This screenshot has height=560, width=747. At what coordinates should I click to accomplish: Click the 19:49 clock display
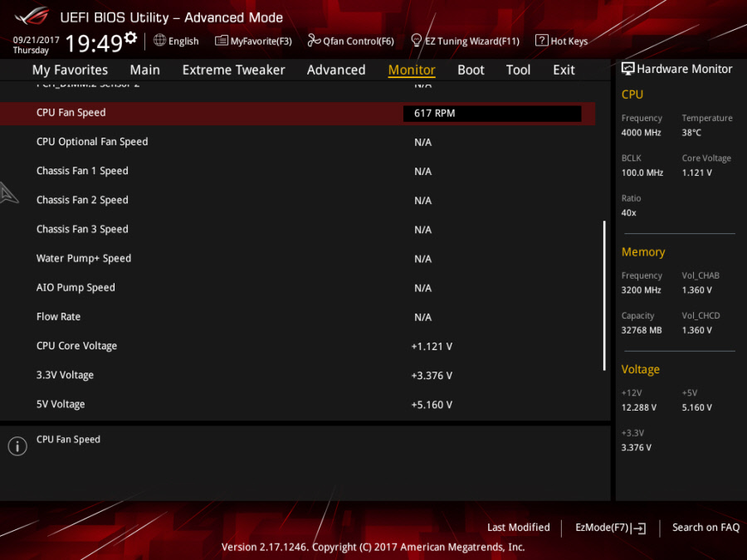click(94, 43)
